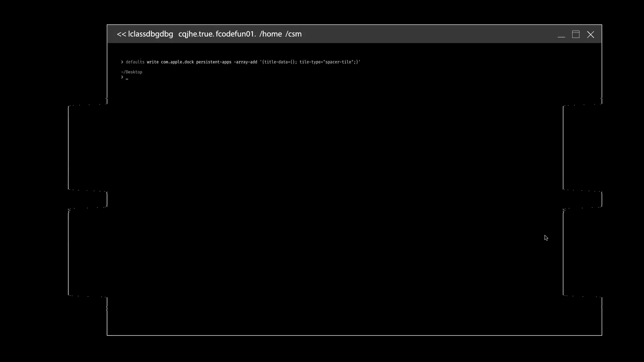644x362 pixels.
Task: Click the ~/Desktop directory label
Action: click(132, 72)
